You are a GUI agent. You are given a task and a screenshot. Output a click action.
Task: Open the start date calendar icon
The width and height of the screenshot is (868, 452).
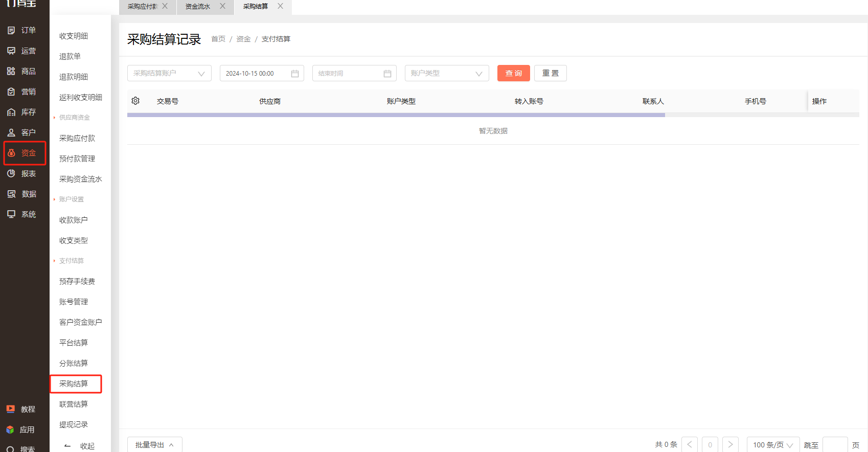point(295,74)
